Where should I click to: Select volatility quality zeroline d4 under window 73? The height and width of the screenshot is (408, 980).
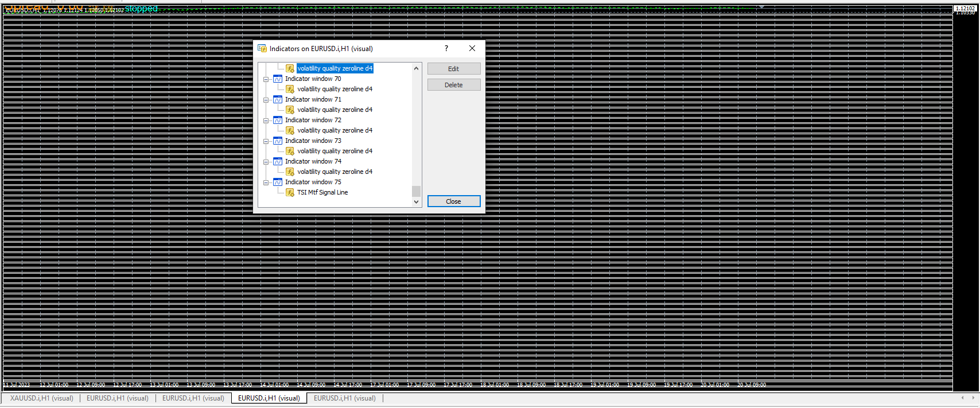click(x=335, y=151)
